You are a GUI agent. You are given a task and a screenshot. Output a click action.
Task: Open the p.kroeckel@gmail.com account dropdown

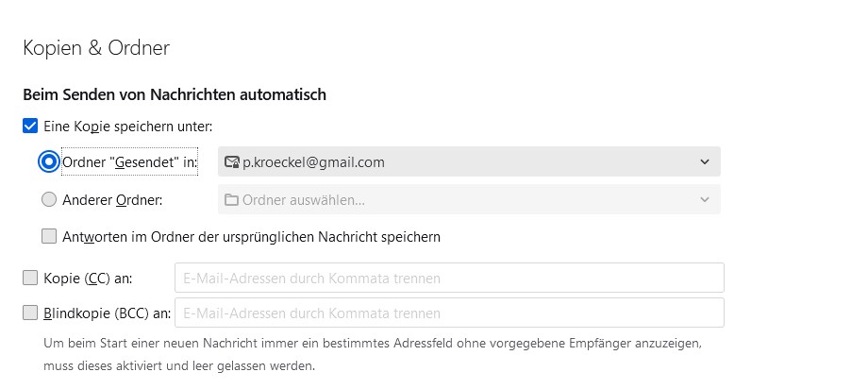click(469, 161)
